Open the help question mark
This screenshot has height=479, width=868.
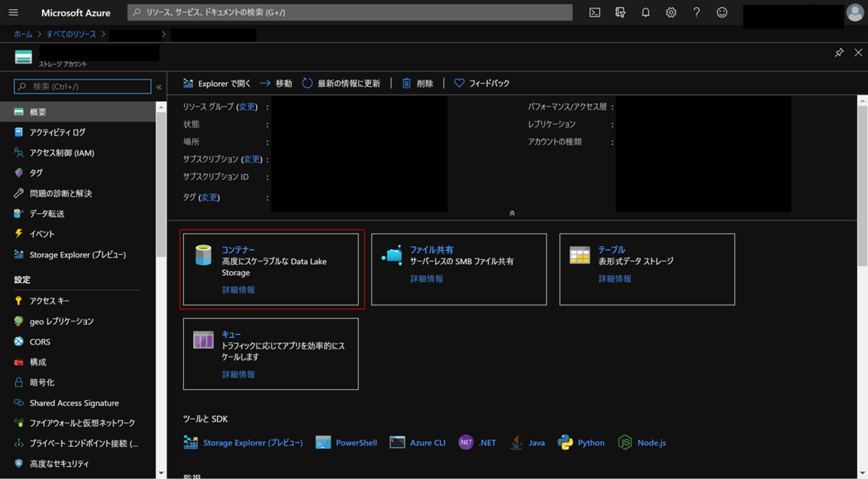pyautogui.click(x=697, y=12)
